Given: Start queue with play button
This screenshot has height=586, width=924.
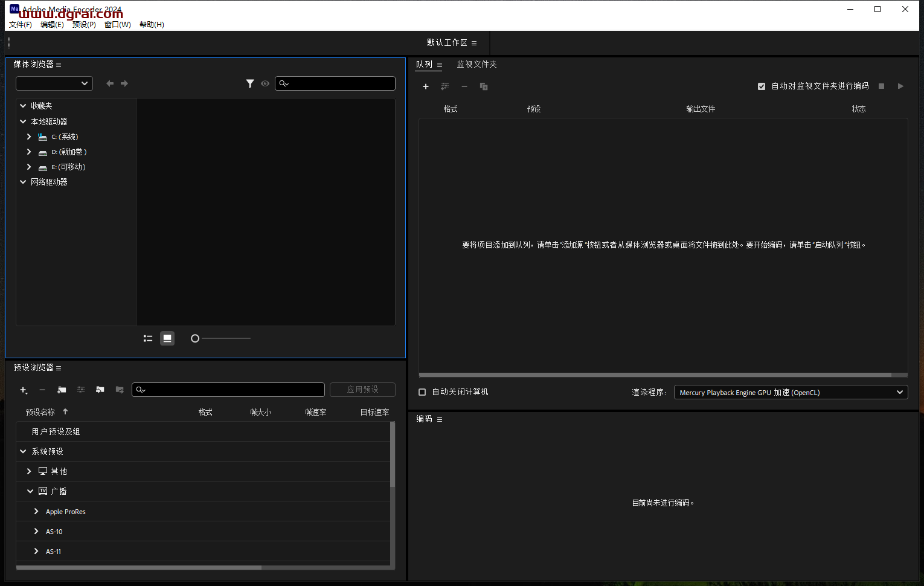Looking at the screenshot, I should 900,86.
